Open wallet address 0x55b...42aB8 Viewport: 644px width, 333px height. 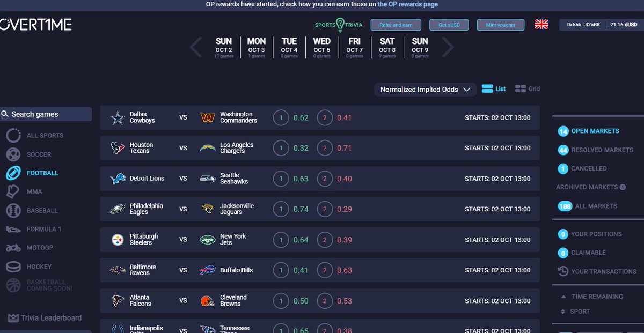pos(583,25)
